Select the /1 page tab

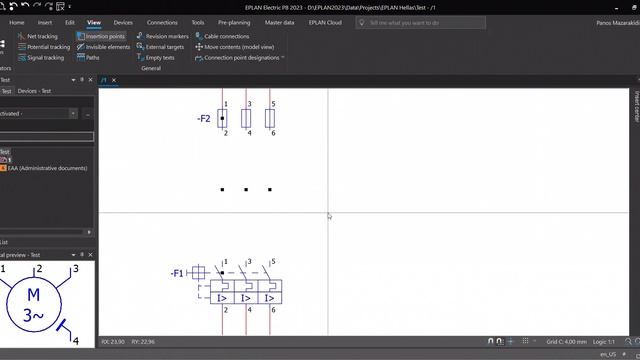[104, 80]
